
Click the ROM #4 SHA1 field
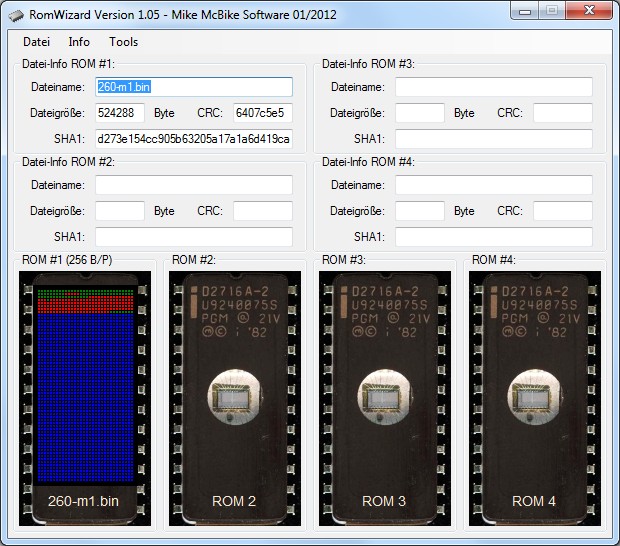(x=494, y=237)
